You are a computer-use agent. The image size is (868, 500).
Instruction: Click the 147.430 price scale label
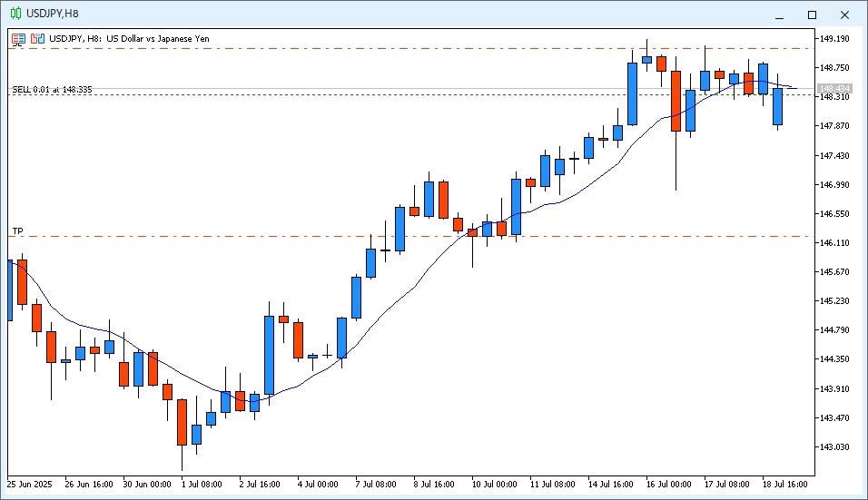click(x=834, y=155)
